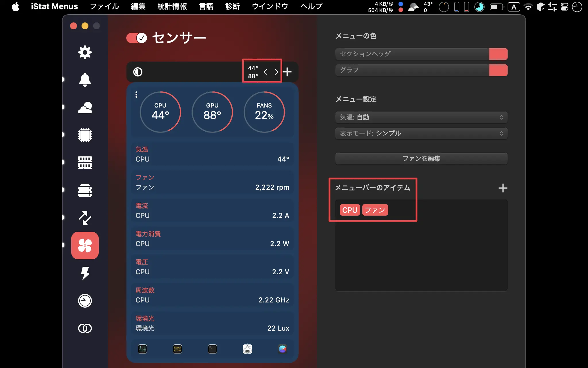The image size is (588, 368).
Task: Click the 電圧 CPU 2.2 V row
Action: pyautogui.click(x=212, y=267)
